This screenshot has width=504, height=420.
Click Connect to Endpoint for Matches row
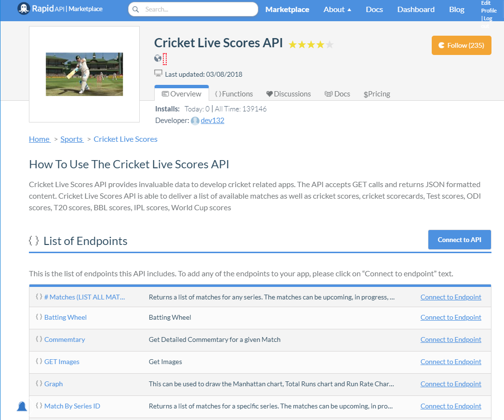(451, 297)
